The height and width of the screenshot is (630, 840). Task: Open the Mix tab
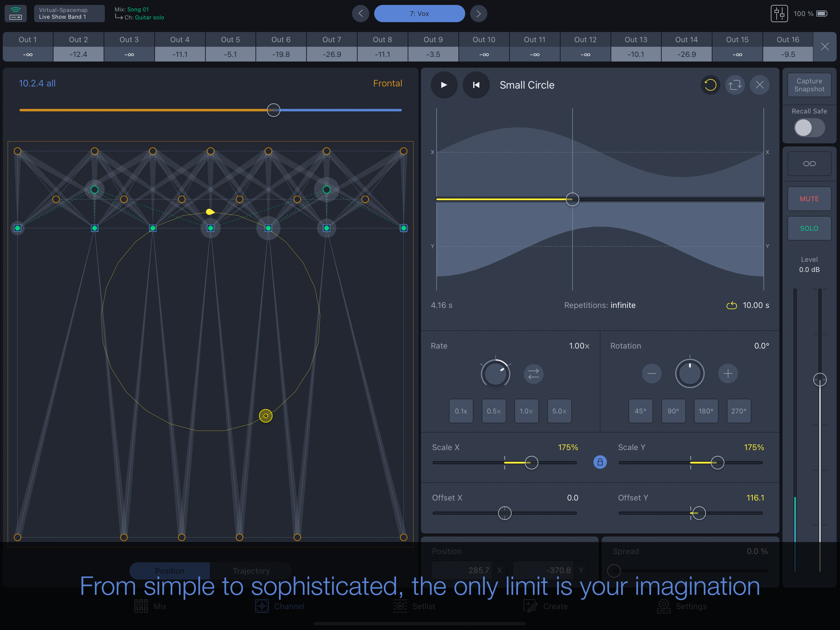[x=150, y=606]
